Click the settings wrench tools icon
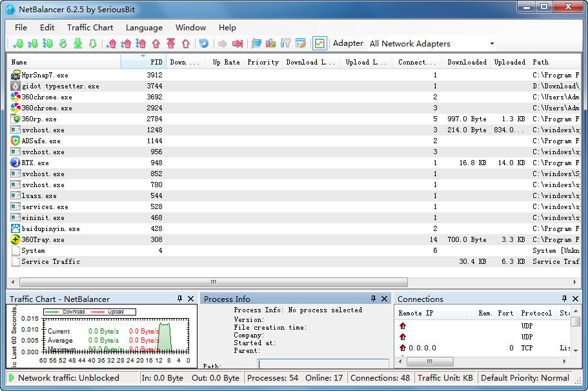Viewport: 588px width, 391px height. [286, 44]
